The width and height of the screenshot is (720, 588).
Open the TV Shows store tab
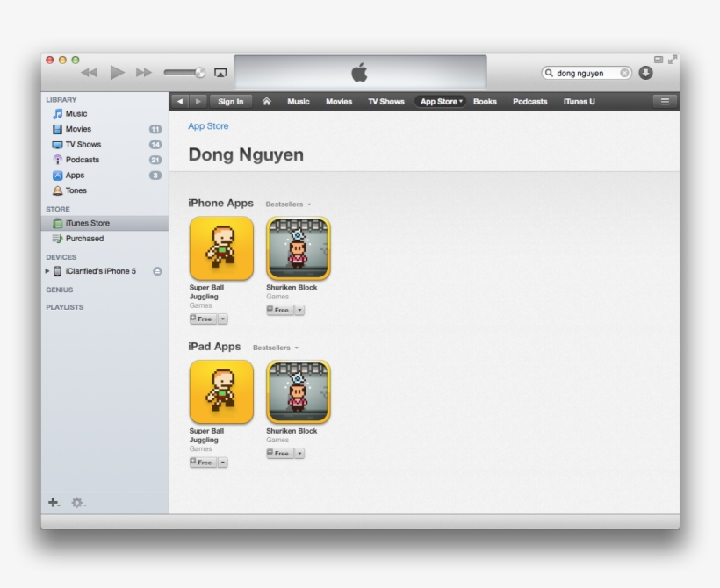pyautogui.click(x=386, y=102)
